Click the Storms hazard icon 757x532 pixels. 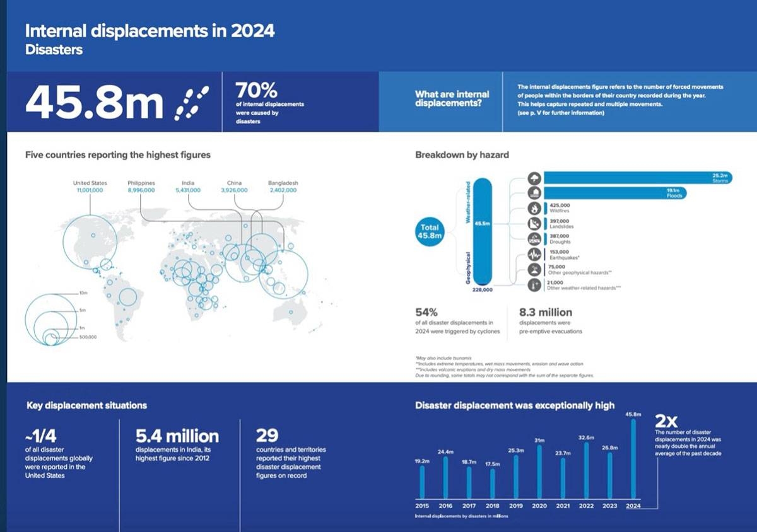535,178
